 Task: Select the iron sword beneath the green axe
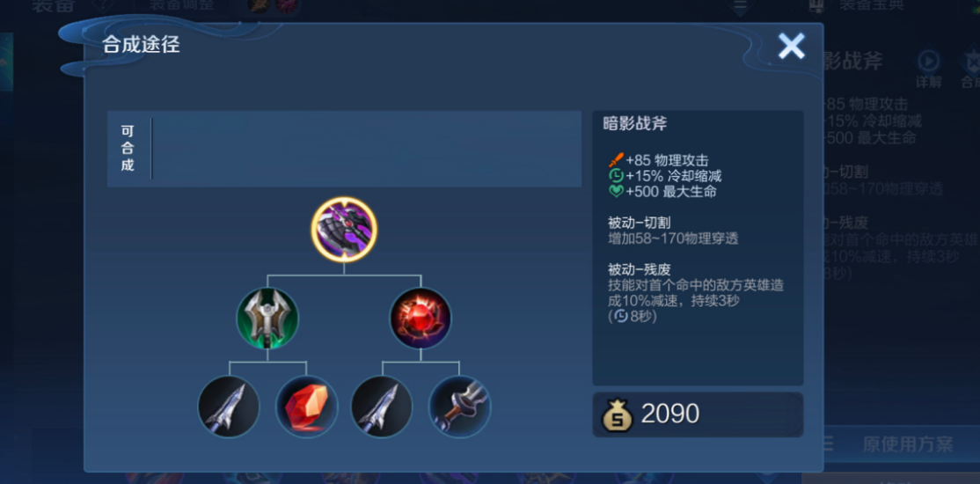point(229,407)
